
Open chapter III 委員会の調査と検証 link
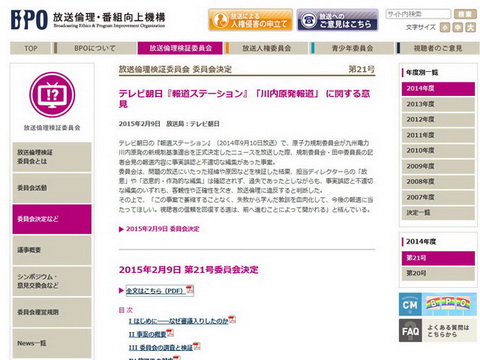tap(161, 348)
